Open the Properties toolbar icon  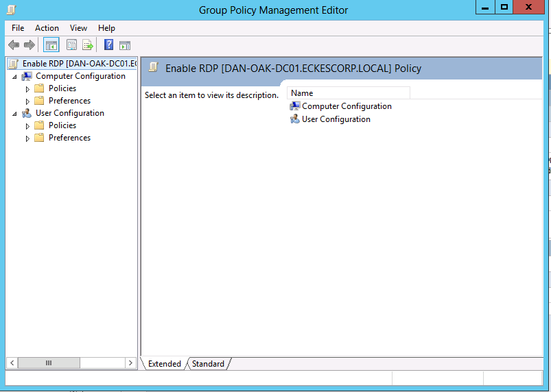coord(71,45)
